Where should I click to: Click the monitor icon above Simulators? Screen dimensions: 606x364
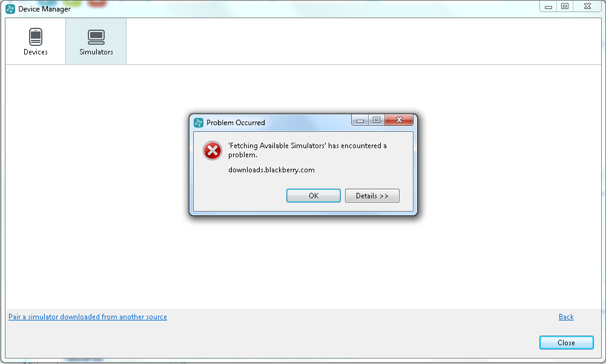96,37
